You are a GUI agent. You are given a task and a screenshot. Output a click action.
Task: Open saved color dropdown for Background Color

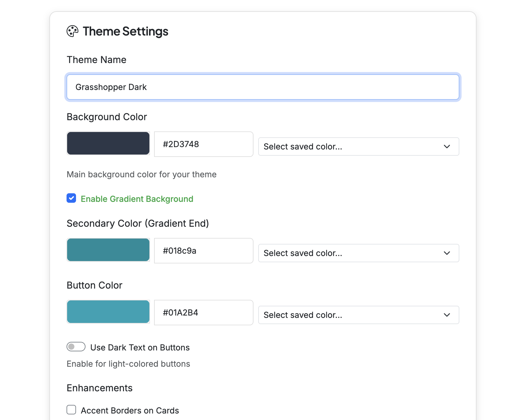358,146
